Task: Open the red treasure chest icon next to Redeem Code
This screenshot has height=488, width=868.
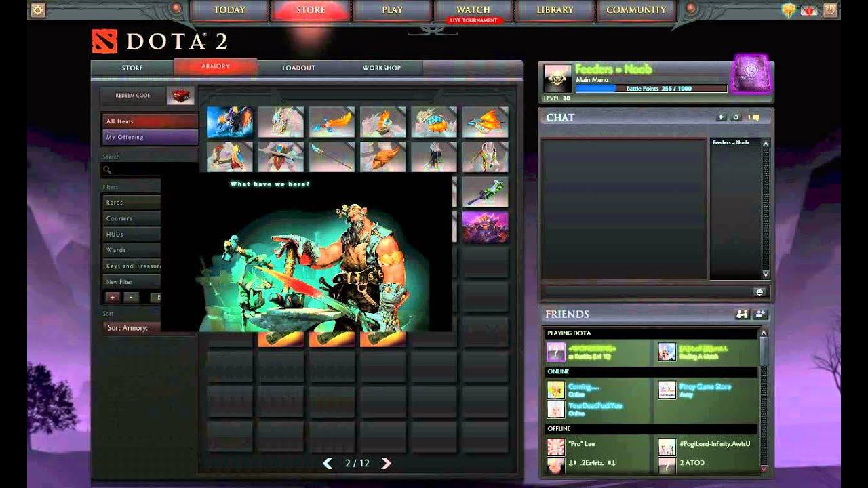Action: (180, 96)
